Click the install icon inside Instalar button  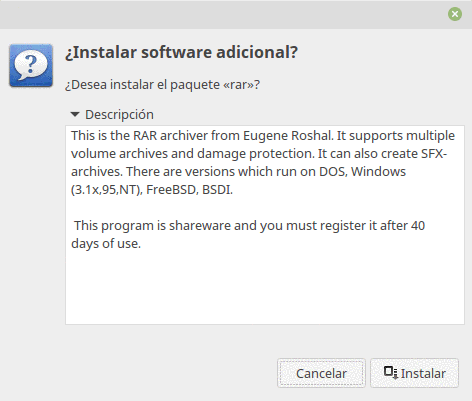(391, 373)
